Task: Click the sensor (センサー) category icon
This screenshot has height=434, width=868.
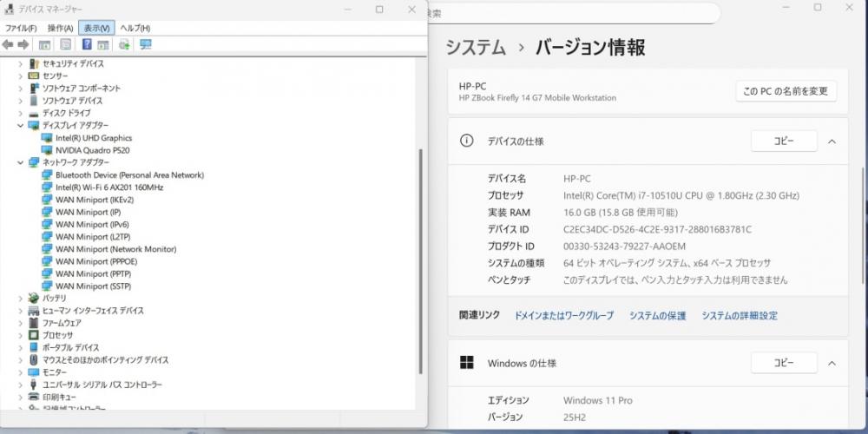Action: click(34, 76)
